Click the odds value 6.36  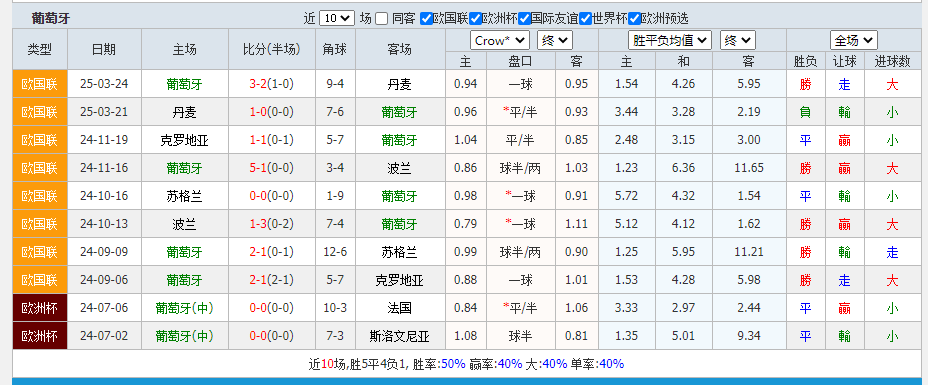pyautogui.click(x=684, y=168)
